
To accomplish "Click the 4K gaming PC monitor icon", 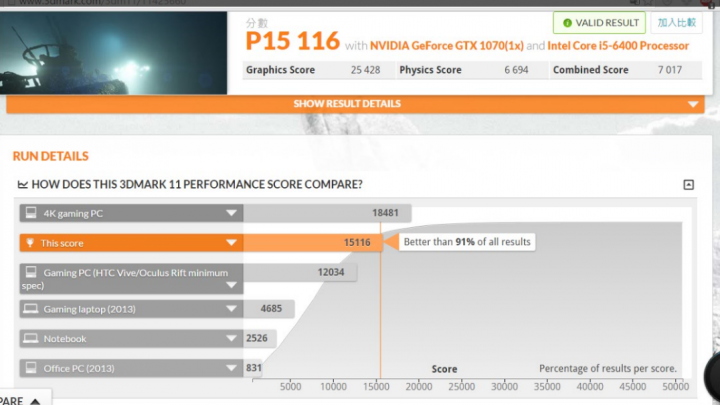I will point(31,213).
